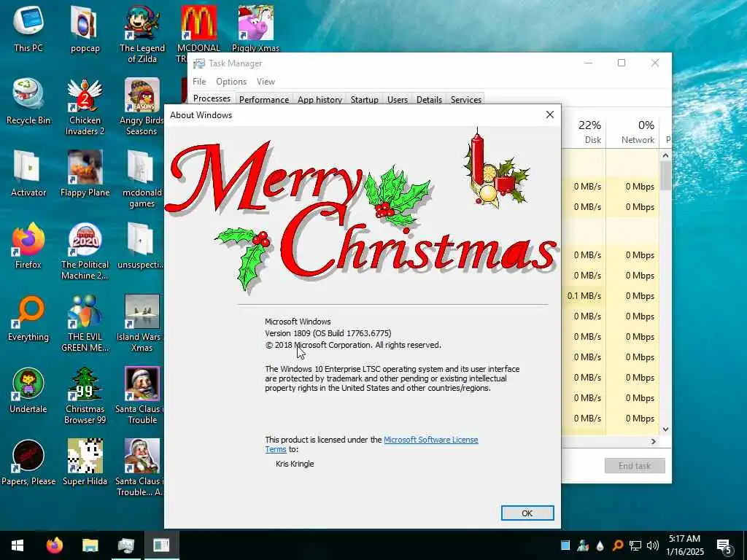Launch Undertale desktop shortcut
The image size is (747, 560).
click(28, 389)
